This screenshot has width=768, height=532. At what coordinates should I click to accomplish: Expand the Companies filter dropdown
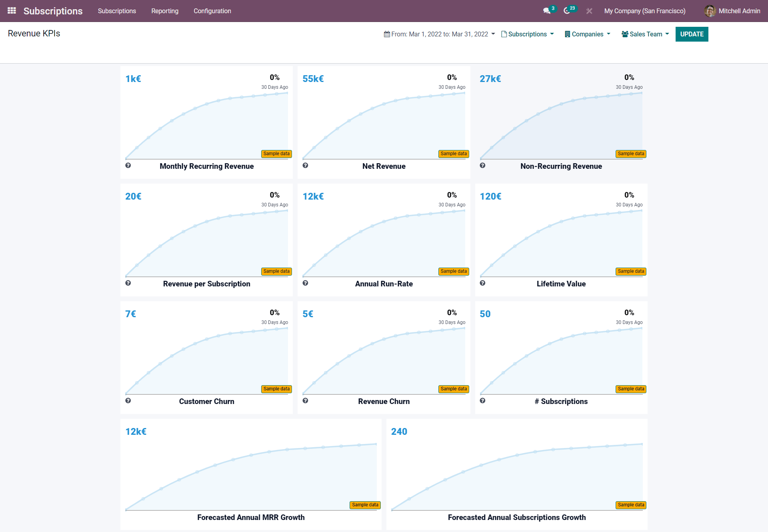pyautogui.click(x=587, y=33)
